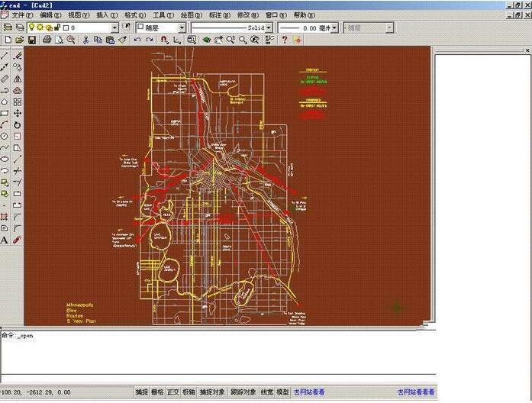Open a file with the folder icon
532x403 pixels.
20,40
